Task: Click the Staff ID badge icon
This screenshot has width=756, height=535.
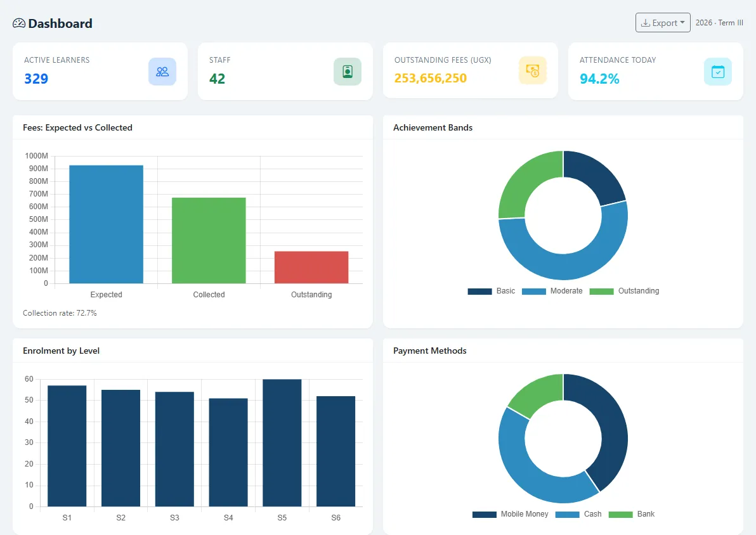Action: pyautogui.click(x=348, y=72)
